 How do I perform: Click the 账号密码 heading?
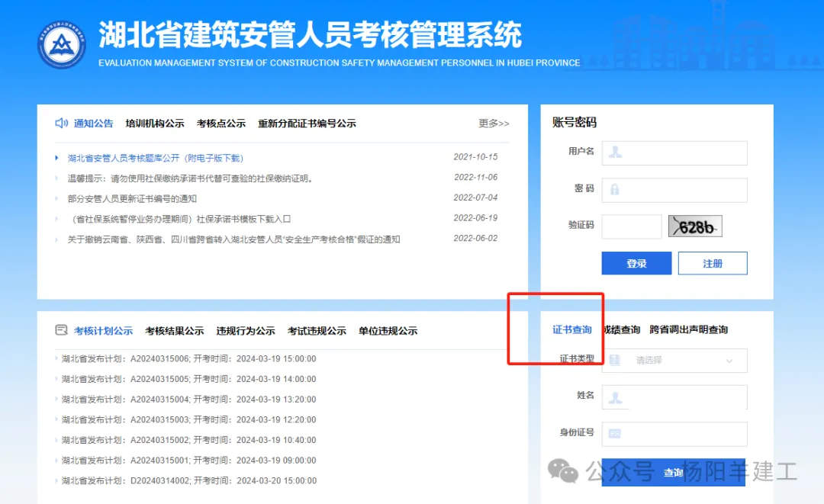pyautogui.click(x=575, y=122)
